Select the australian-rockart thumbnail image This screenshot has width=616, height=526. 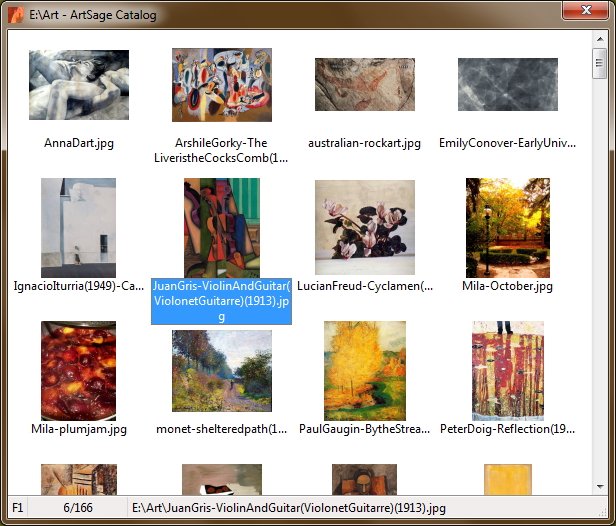click(x=365, y=84)
